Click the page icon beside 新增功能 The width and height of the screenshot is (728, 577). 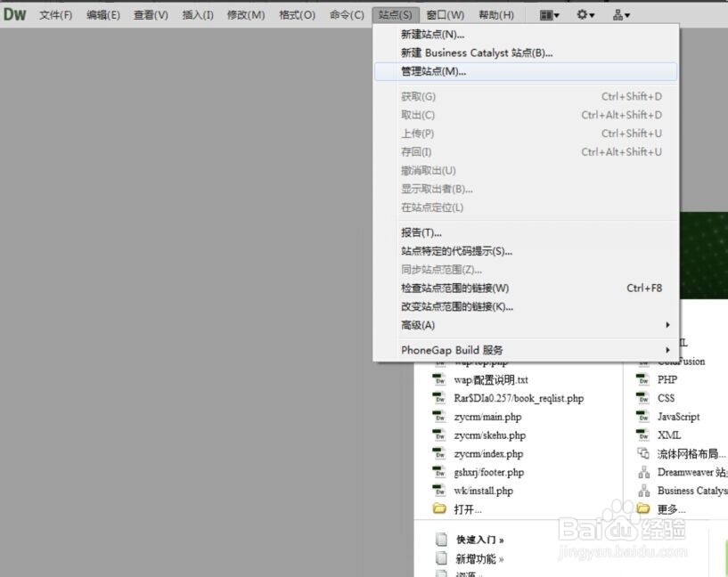pyautogui.click(x=441, y=558)
